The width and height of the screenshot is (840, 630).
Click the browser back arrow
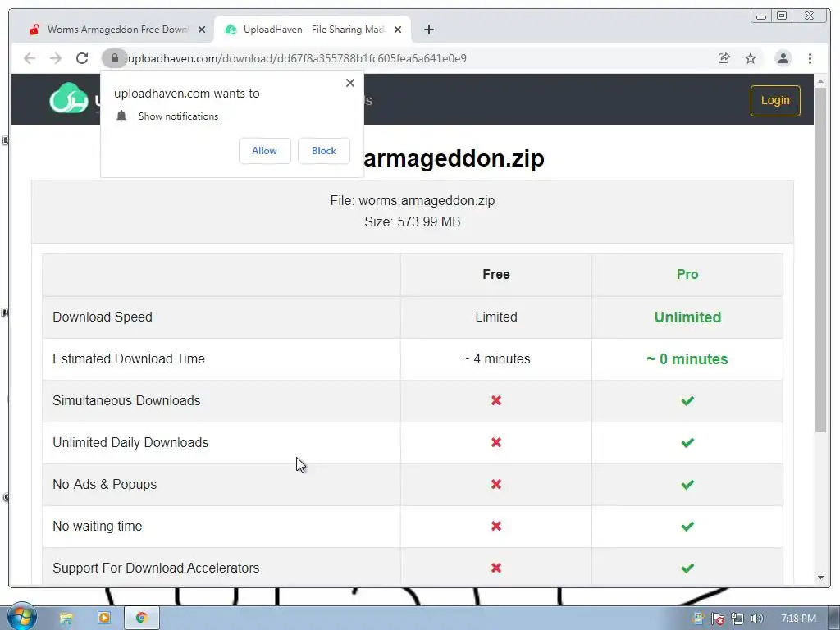click(x=30, y=58)
